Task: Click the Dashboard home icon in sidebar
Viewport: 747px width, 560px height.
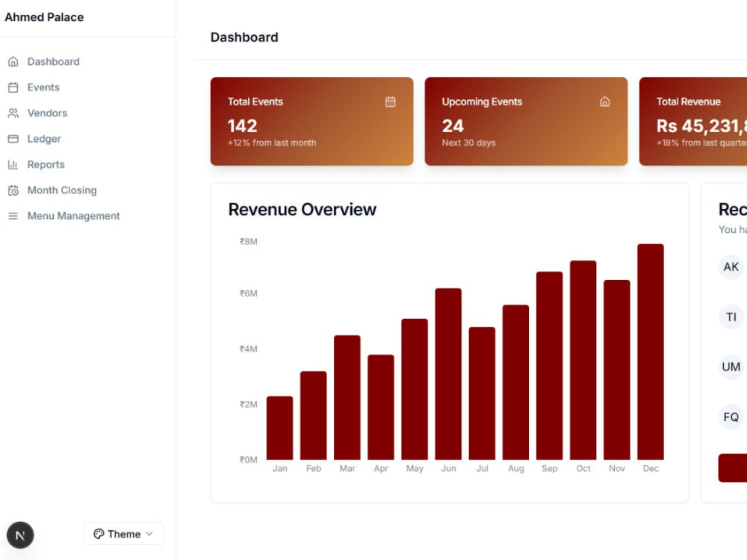Action: point(13,61)
